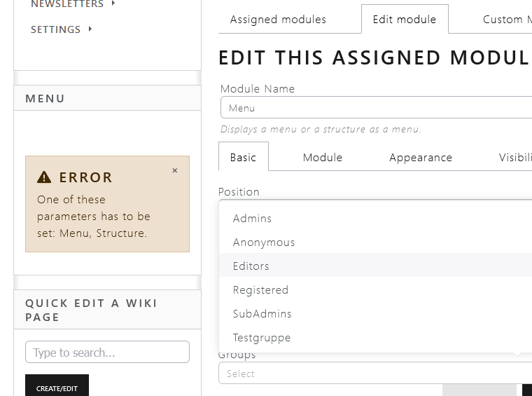Select Testgruppe in the dropdown list
Viewport: 532px width, 396px height.
click(376, 338)
